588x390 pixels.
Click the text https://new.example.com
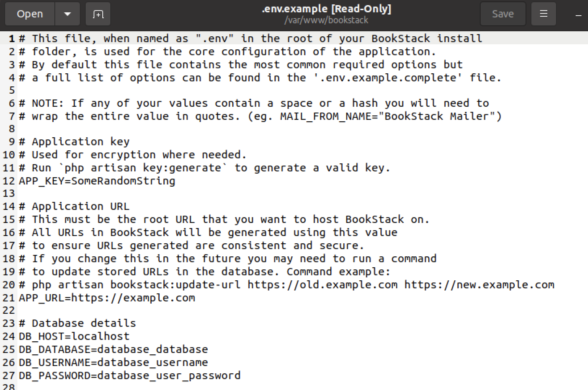(479, 285)
